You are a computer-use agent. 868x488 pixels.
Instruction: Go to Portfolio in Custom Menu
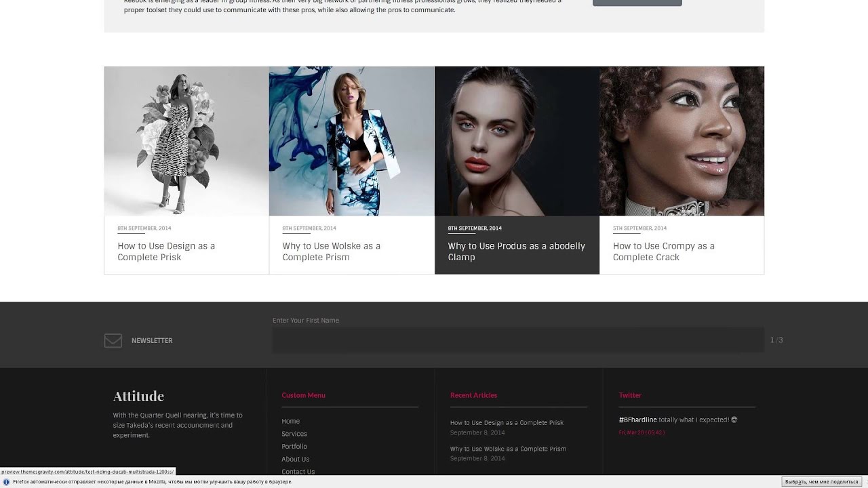pos(294,447)
